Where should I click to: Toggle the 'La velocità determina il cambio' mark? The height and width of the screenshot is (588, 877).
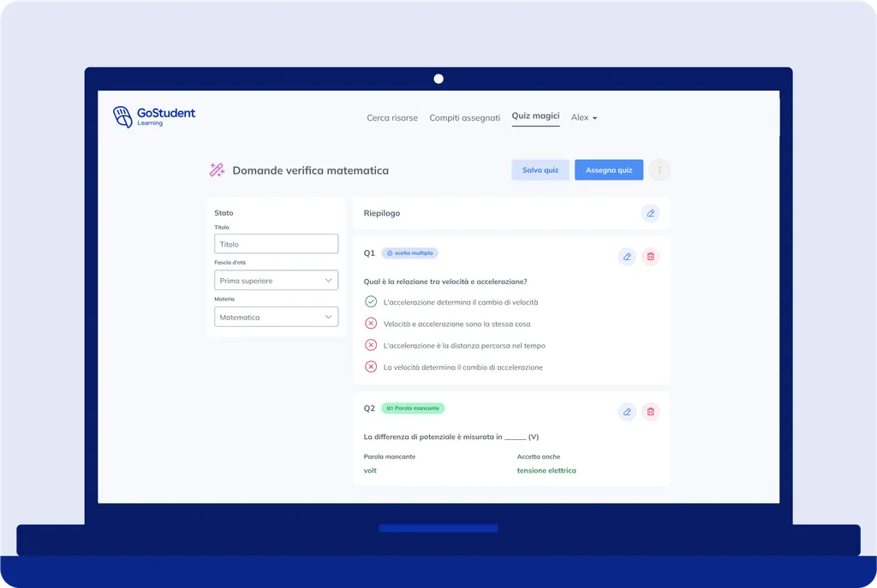371,366
